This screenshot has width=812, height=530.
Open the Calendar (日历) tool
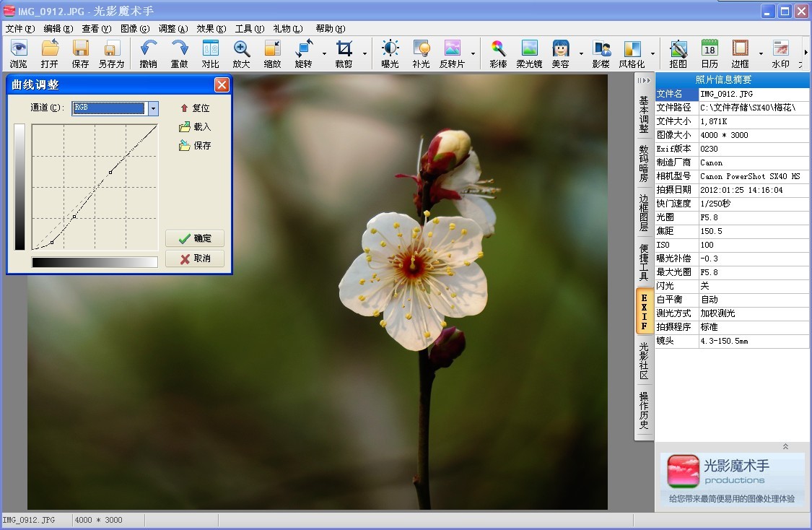click(710, 53)
